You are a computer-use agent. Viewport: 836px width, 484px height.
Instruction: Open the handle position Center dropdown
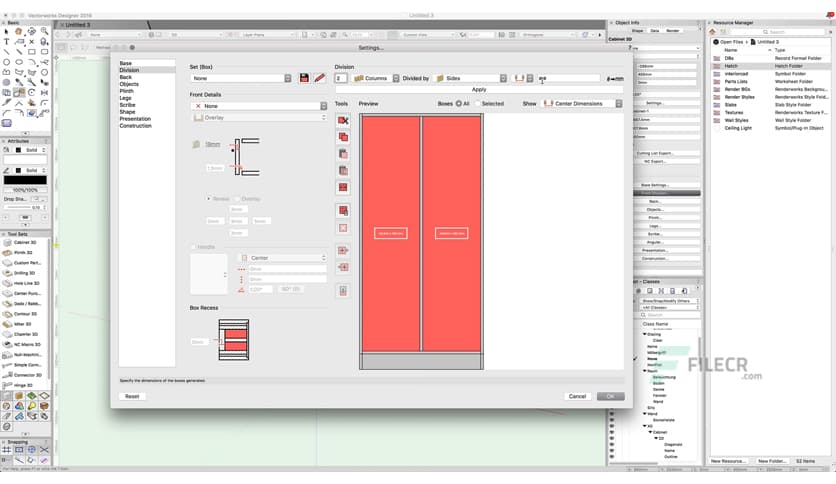[282, 258]
